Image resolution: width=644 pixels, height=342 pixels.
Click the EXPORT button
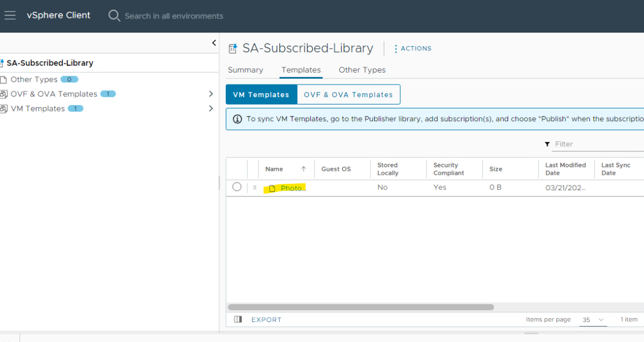pyautogui.click(x=266, y=320)
